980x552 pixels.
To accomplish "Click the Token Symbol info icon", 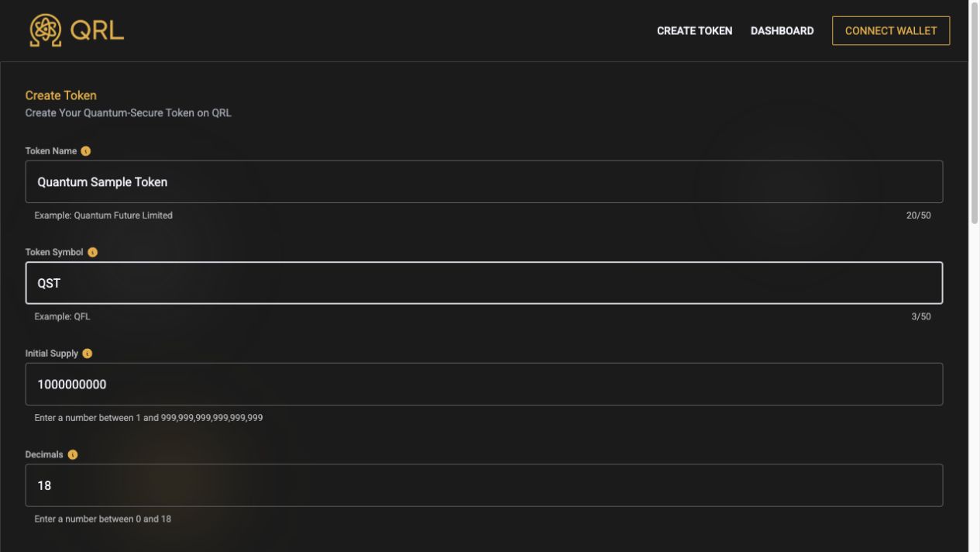I will point(93,252).
